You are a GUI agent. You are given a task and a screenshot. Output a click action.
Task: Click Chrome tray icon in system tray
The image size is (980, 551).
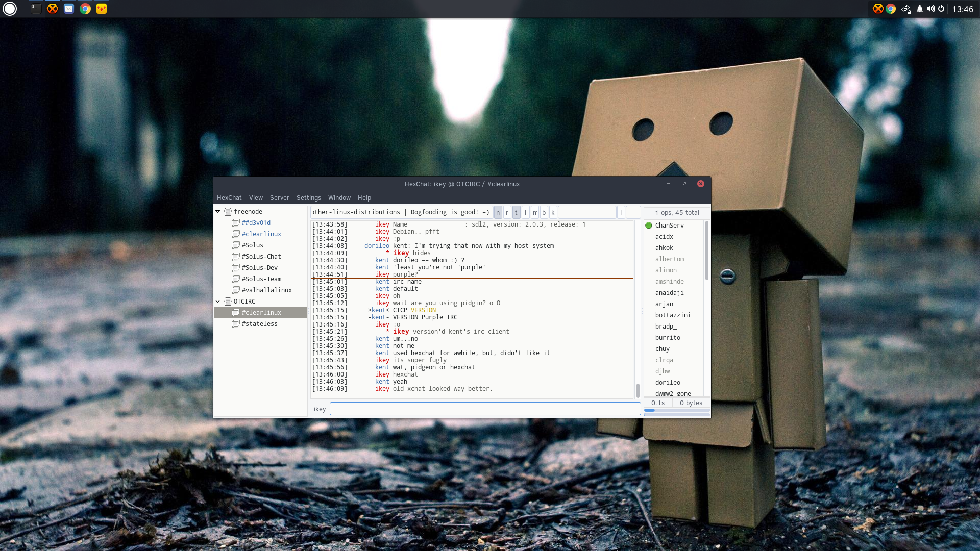click(x=891, y=9)
